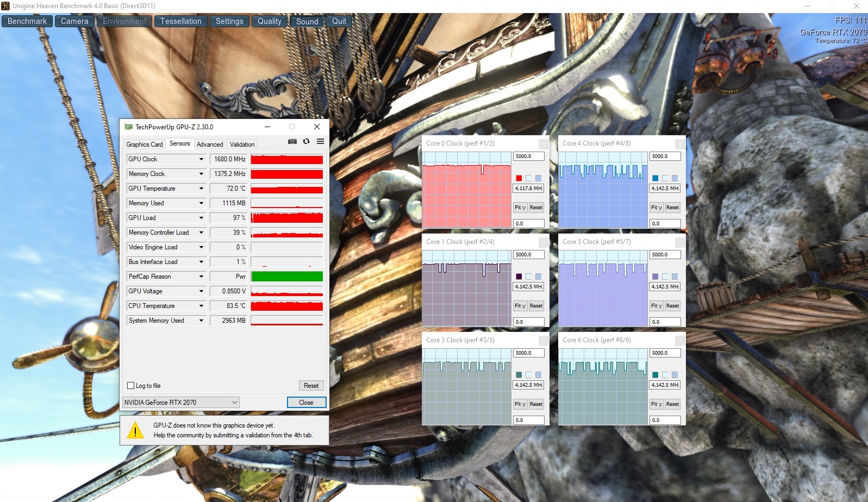
Task: Take a GPU-Z screenshot with camera icon
Action: tap(292, 141)
